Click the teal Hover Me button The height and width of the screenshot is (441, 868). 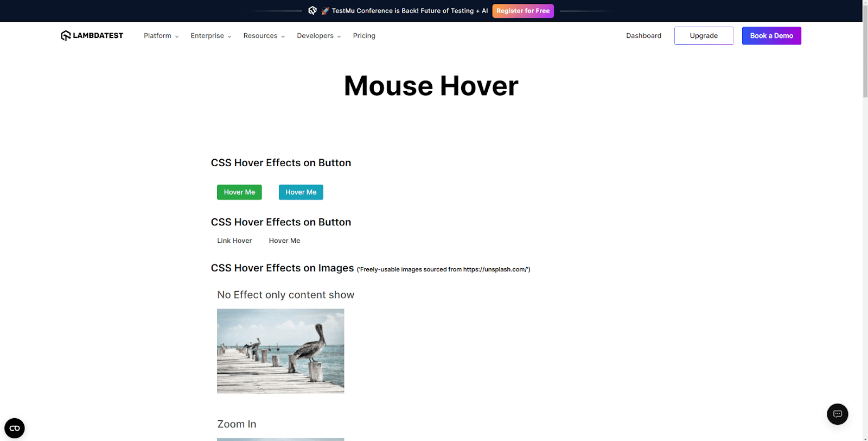[x=301, y=192]
